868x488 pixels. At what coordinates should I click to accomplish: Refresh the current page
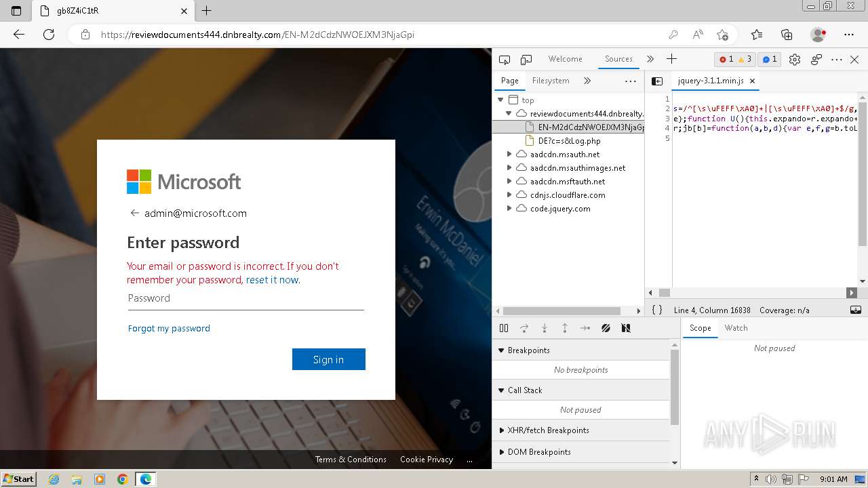49,35
